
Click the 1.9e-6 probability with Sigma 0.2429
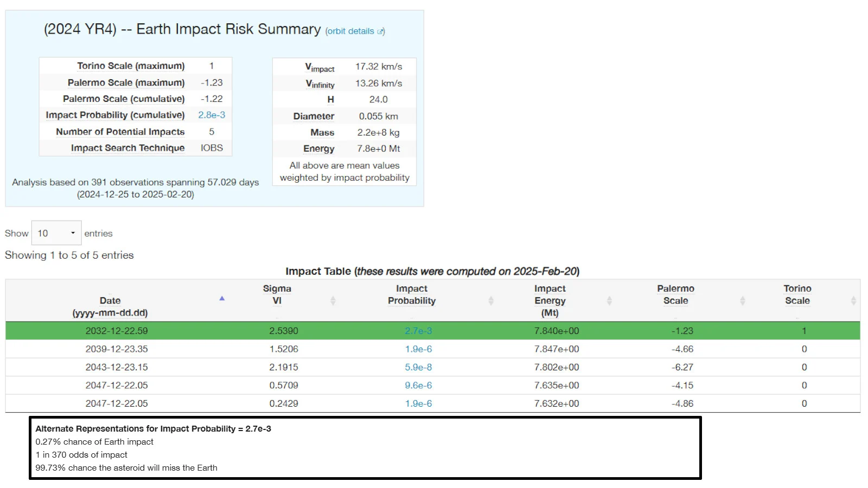pos(418,403)
